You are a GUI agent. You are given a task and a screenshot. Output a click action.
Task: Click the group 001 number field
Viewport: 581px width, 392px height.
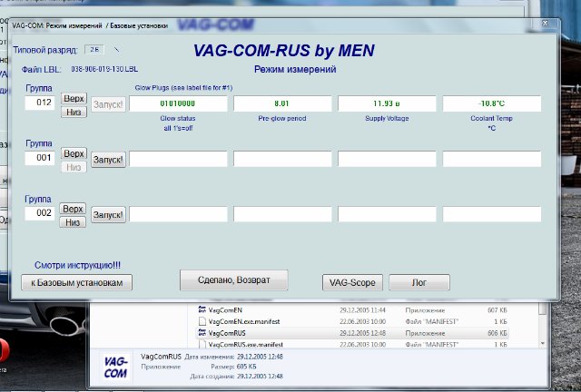40,158
